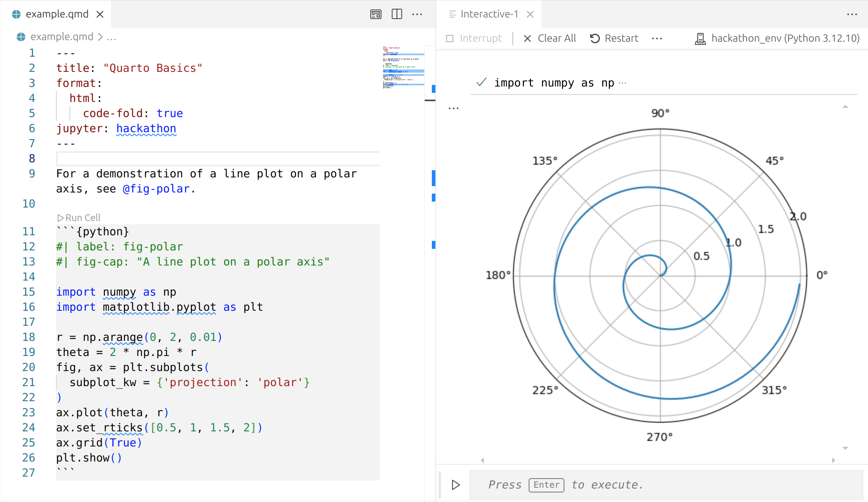Click output scroll left arrow
This screenshot has width=868, height=502.
pyautogui.click(x=483, y=460)
